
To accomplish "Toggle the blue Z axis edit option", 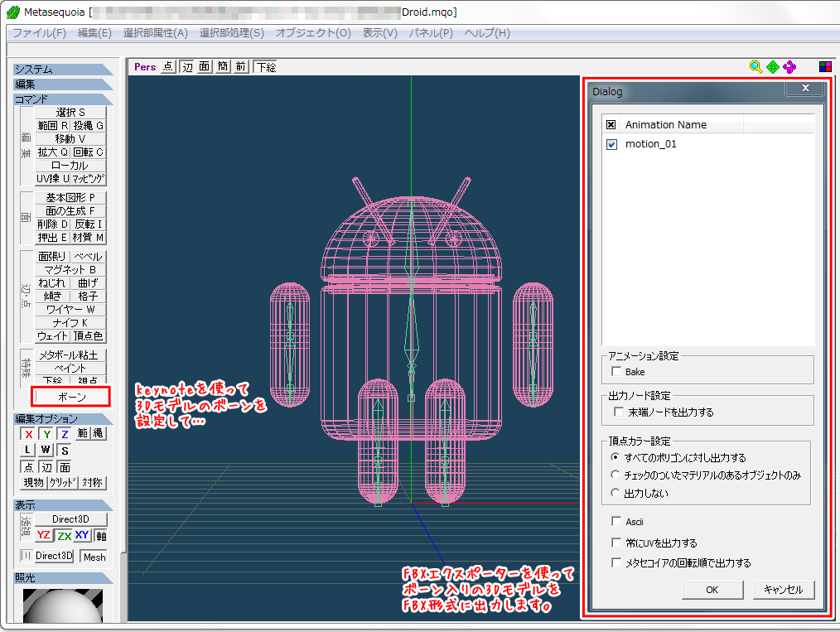I will coord(65,434).
